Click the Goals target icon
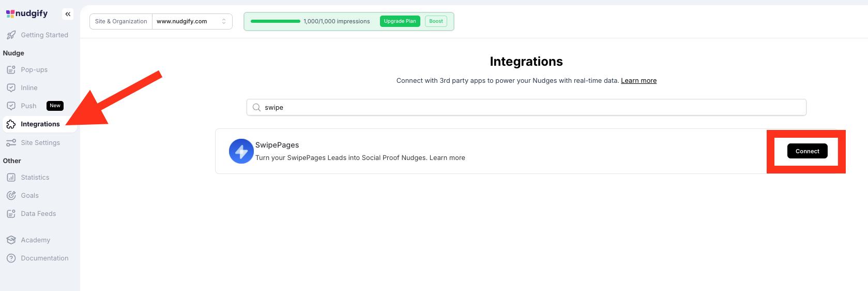This screenshot has height=291, width=868. pyautogui.click(x=11, y=196)
